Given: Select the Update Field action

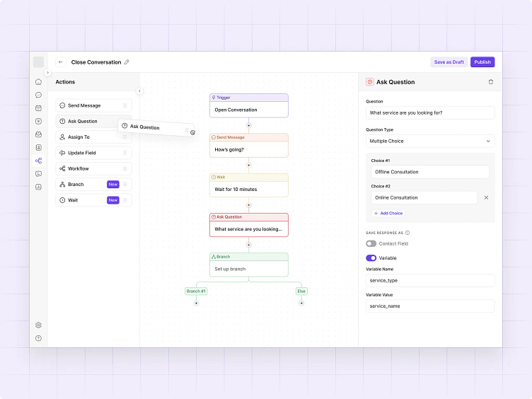Looking at the screenshot, I should [x=93, y=153].
